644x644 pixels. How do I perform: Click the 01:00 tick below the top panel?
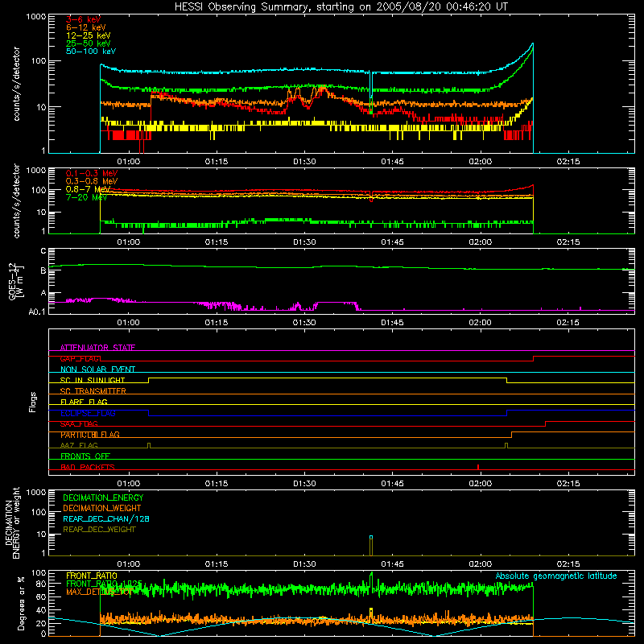[x=129, y=162]
